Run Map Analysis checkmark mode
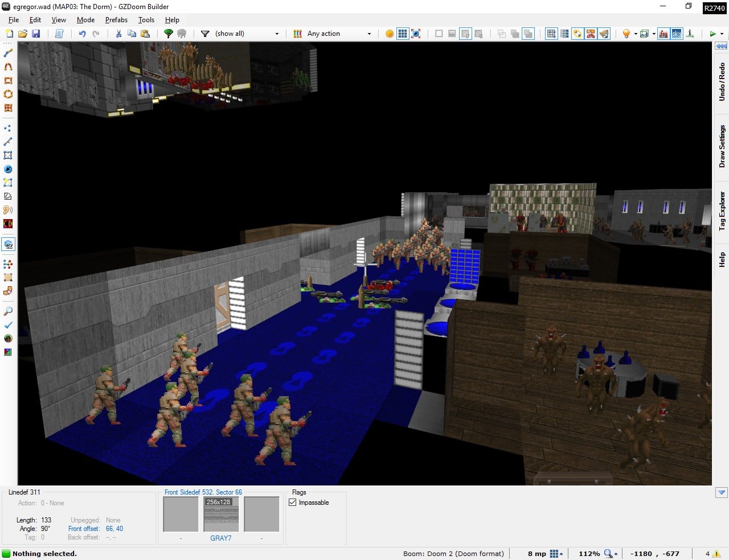The image size is (729, 560). pos(8,325)
